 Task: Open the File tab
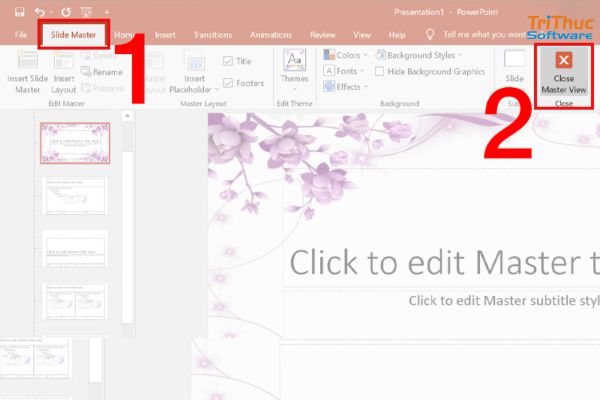pos(21,35)
